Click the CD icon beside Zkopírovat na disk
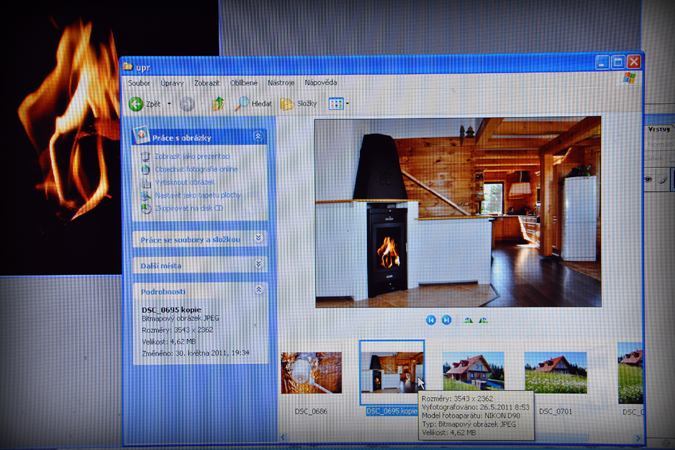Viewport: 675px width, 450px height. pos(146,208)
